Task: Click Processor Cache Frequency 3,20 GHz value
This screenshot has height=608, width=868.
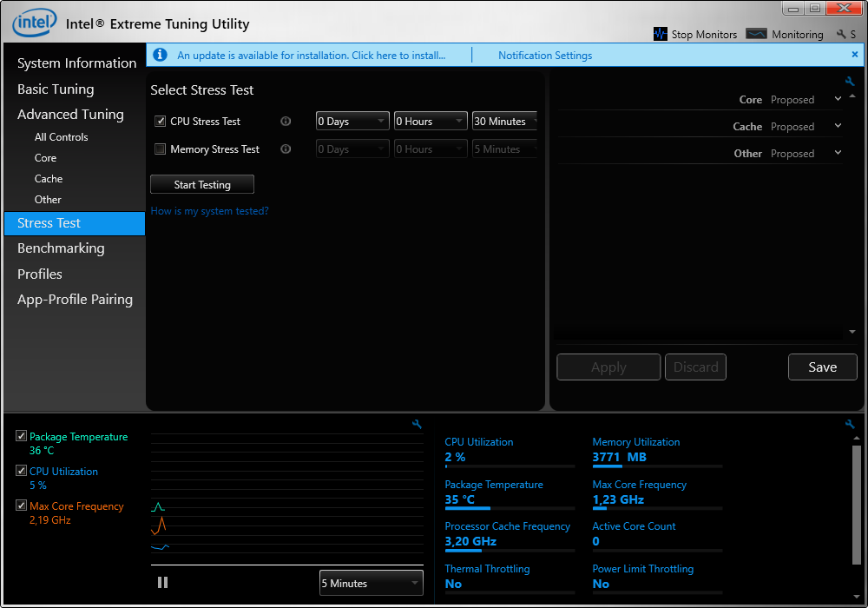Action: pos(470,541)
